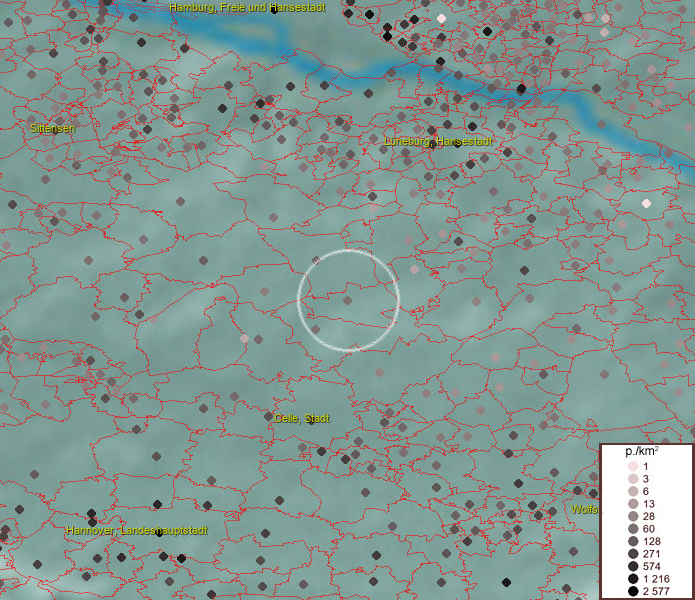Click the white-pink marker near the top, right of Hamburg
The image size is (695, 600).
(441, 19)
